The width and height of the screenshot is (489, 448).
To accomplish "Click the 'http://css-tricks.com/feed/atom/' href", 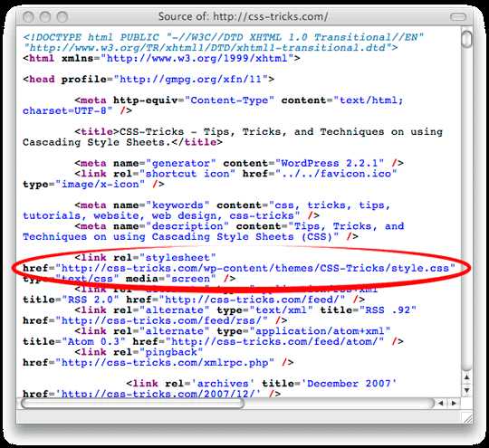I will click(274, 342).
